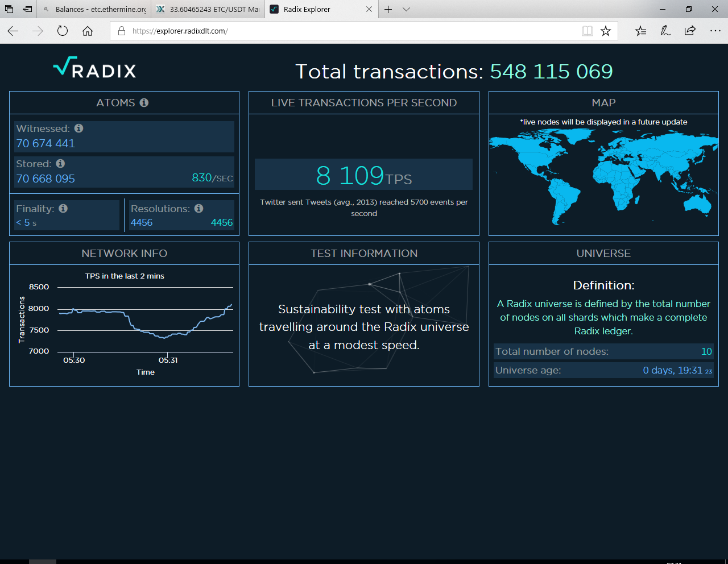
Task: Click the 830/SEC stored rate
Action: coord(212,178)
